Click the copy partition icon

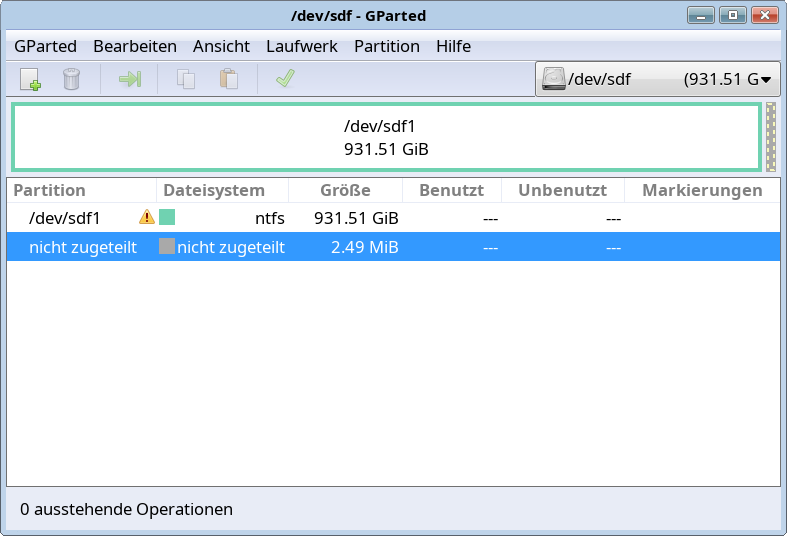186,79
